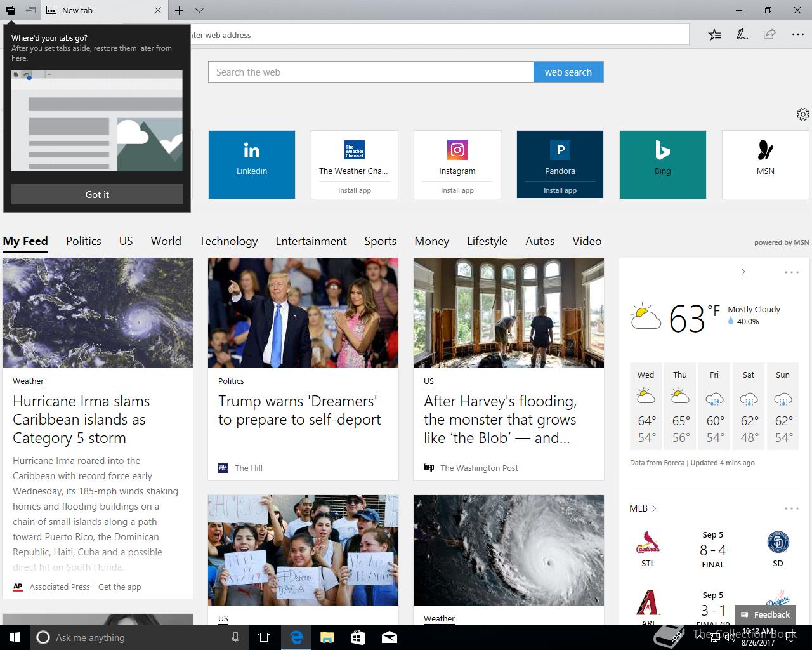Switch to the Lifestyle tab
Screen dimensions: 812x650
point(487,241)
